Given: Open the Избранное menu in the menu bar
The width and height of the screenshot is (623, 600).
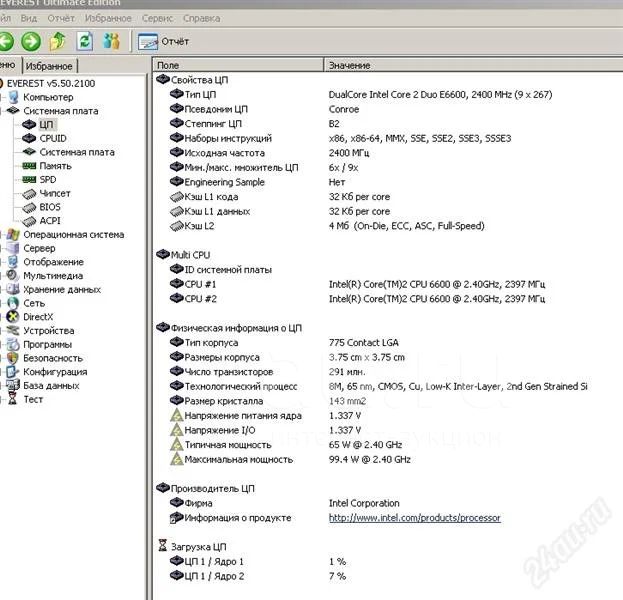Looking at the screenshot, I should [108, 18].
